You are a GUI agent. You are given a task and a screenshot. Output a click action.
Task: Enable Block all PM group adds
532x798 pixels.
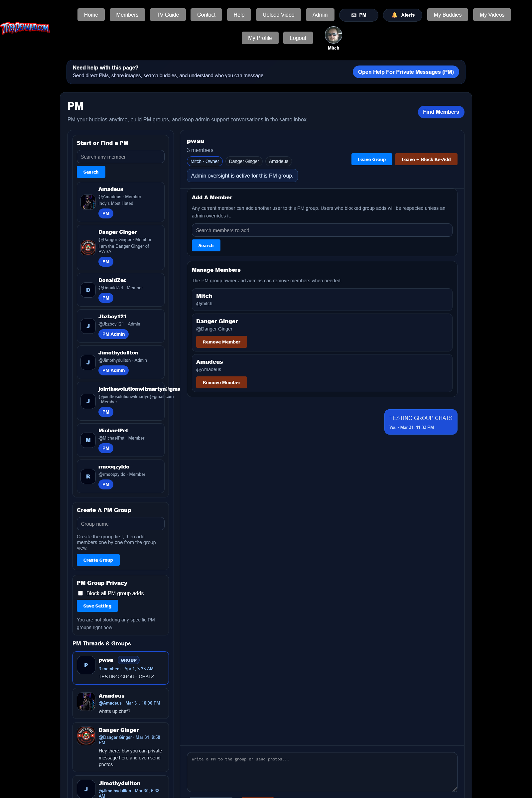(80, 593)
